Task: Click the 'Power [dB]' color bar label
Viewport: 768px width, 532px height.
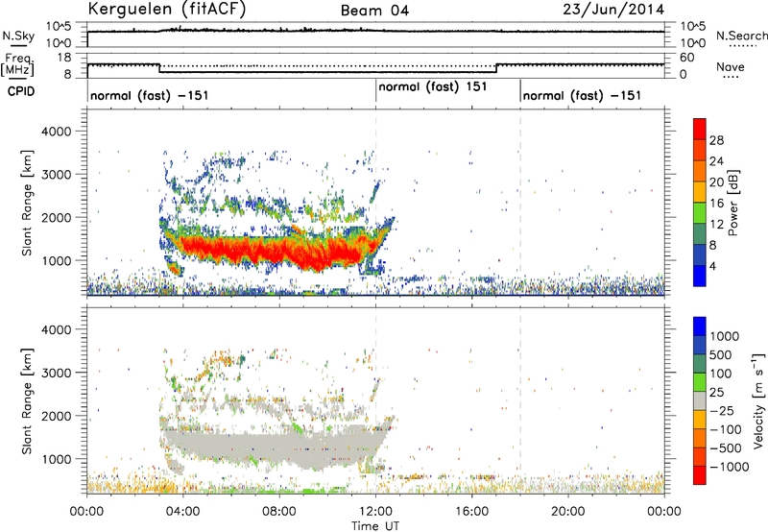Action: pos(732,203)
